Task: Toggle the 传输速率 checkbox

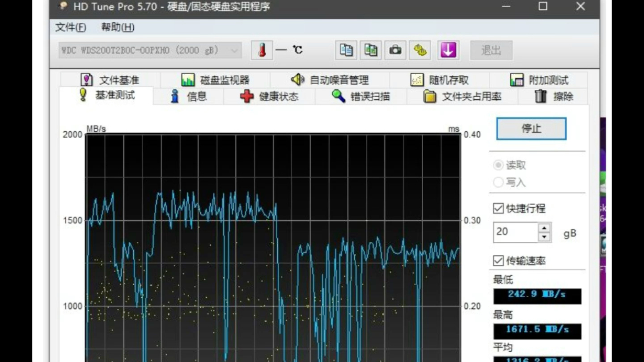Action: pyautogui.click(x=498, y=261)
